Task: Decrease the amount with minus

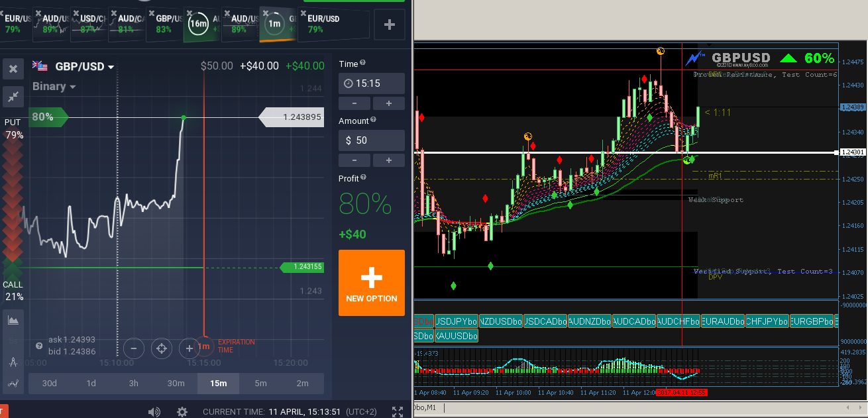Action: point(354,160)
